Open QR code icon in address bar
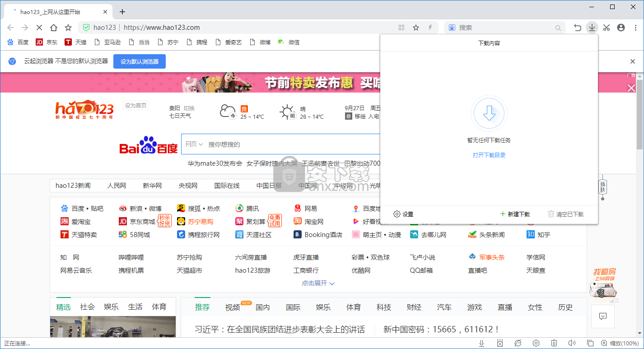This screenshot has height=349, width=644. (x=401, y=28)
